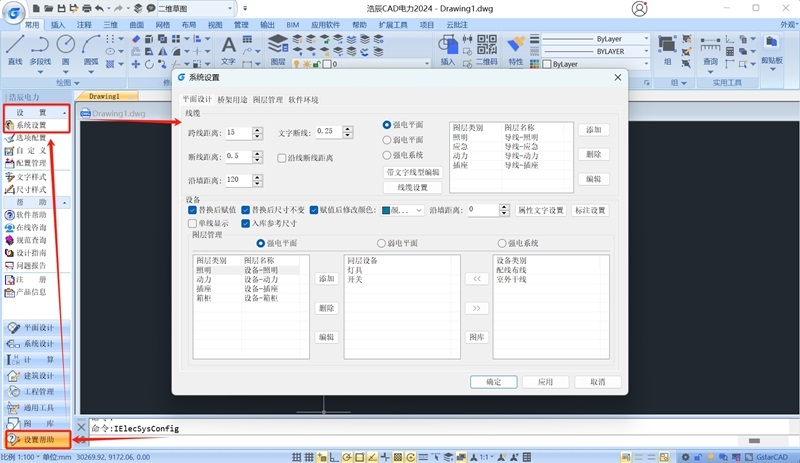The image size is (800, 463).
Task: Click the 跨线距离 input field
Action: tap(238, 133)
